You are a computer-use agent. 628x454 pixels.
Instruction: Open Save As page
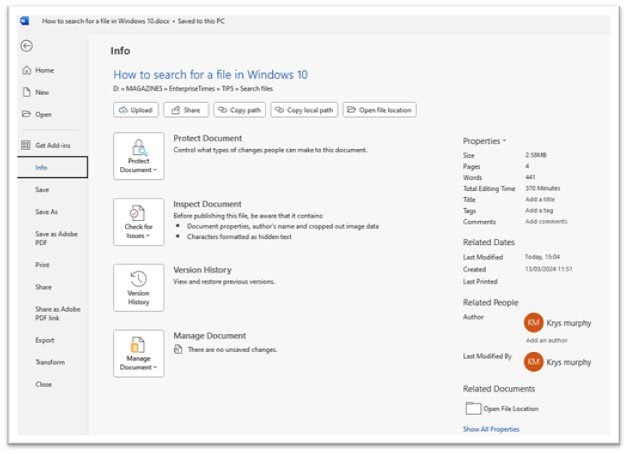[x=46, y=212]
